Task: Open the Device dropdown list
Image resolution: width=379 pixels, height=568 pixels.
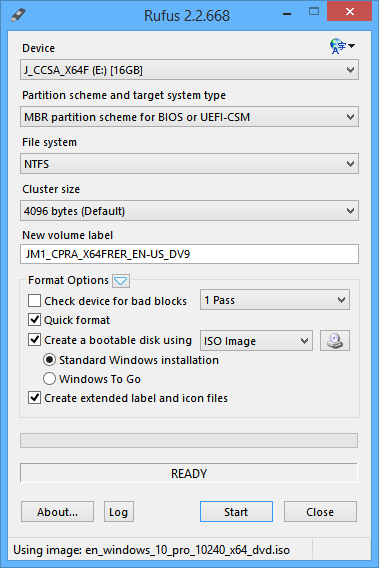Action: pyautogui.click(x=190, y=70)
